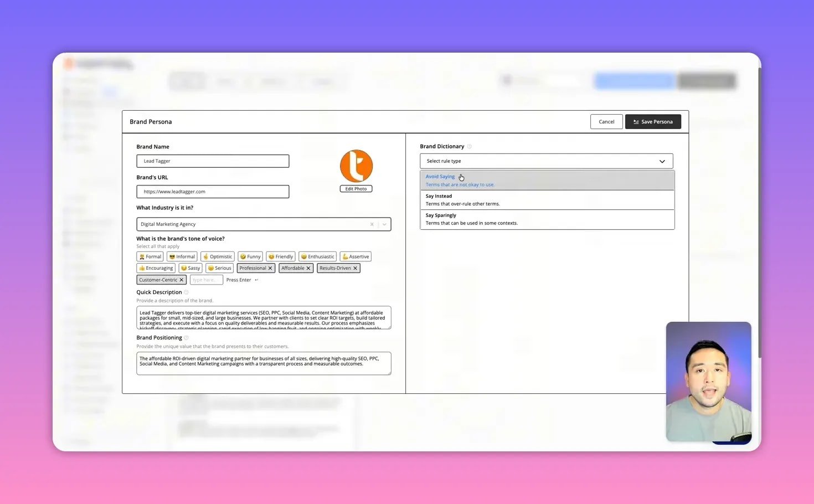Image resolution: width=814 pixels, height=504 pixels.
Task: Remove the Professional tone tag
Action: pos(270,268)
